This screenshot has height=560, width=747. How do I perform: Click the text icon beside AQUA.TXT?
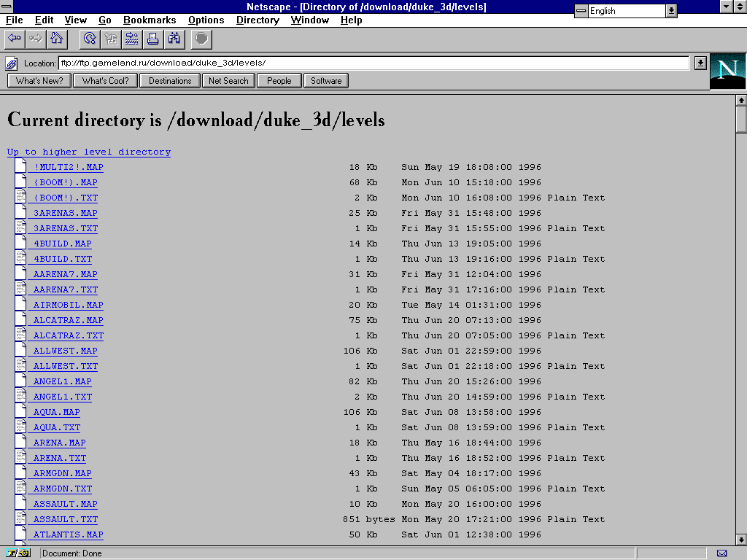tap(20, 426)
